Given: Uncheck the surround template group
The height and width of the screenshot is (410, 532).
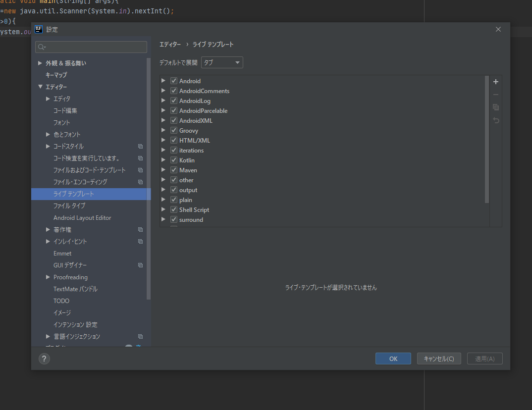Looking at the screenshot, I should (174, 219).
